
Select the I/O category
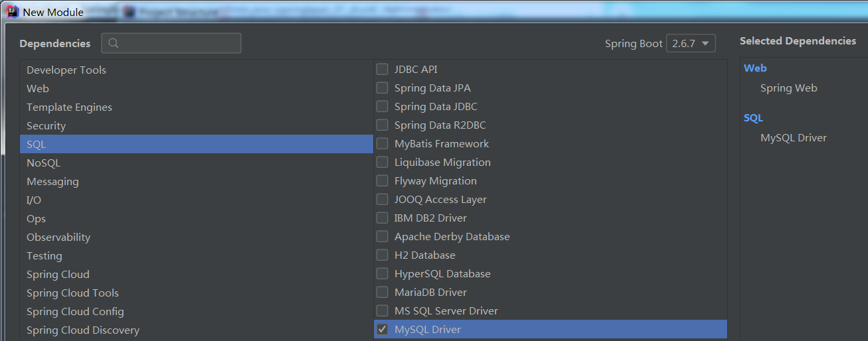pos(197,200)
